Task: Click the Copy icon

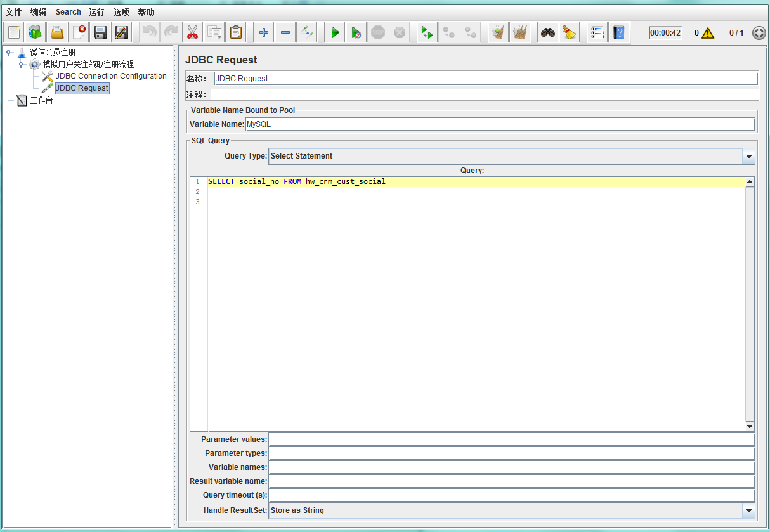Action: (214, 32)
